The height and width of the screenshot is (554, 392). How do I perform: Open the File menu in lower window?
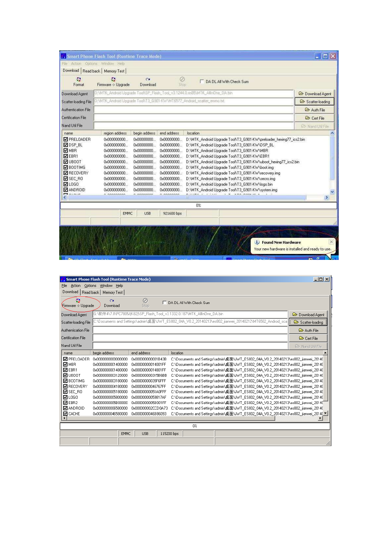coord(64,286)
